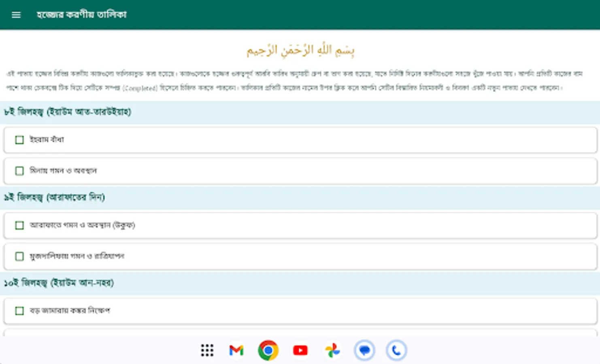Viewport: 600px width, 364px height.
Task: Check the মুজদালিফায় গমন ও রাত্রিযাপন box
Action: click(19, 256)
